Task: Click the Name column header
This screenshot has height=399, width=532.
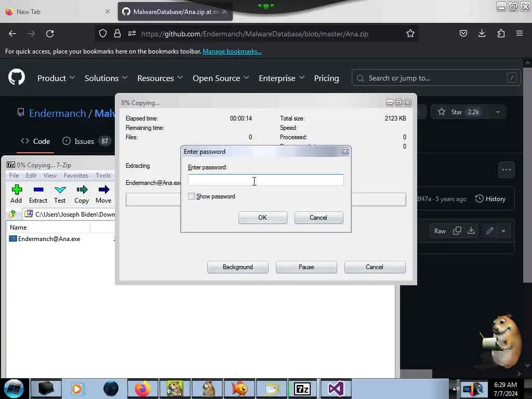Action: (48, 228)
